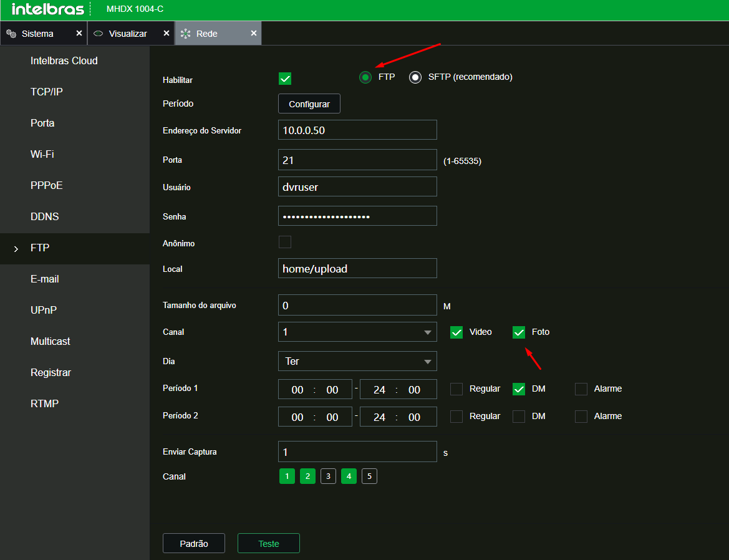Image resolution: width=729 pixels, height=560 pixels.
Task: Open Intelbras Cloud settings
Action: coord(64,61)
